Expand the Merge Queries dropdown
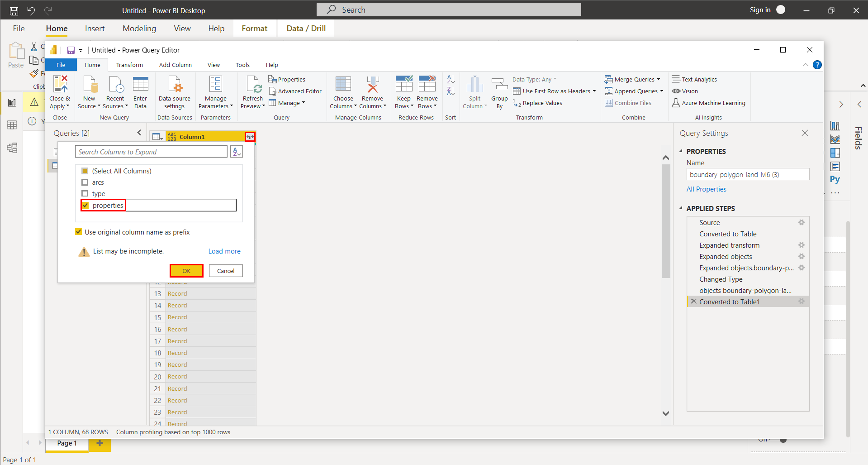This screenshot has height=465, width=868. (659, 79)
